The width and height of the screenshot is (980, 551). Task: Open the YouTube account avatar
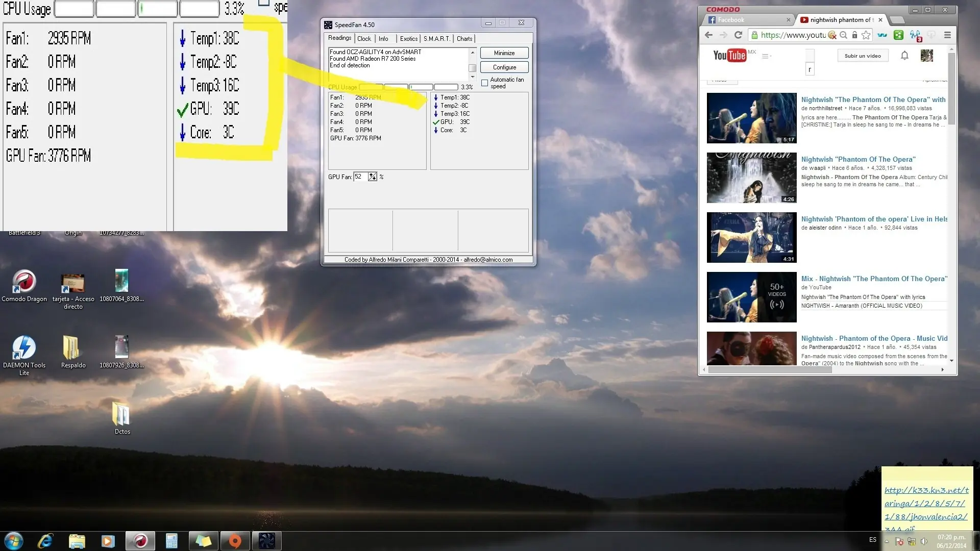tap(927, 56)
